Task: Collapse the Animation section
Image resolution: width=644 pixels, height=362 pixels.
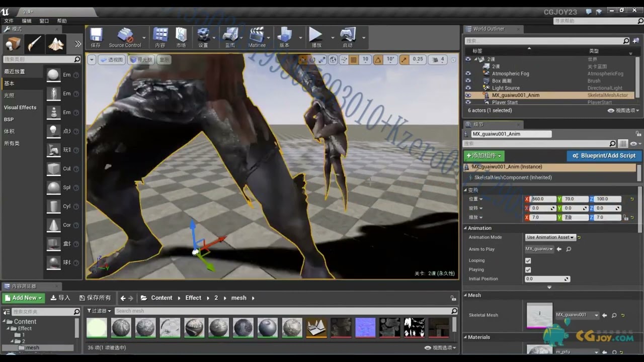Action: [x=465, y=228]
